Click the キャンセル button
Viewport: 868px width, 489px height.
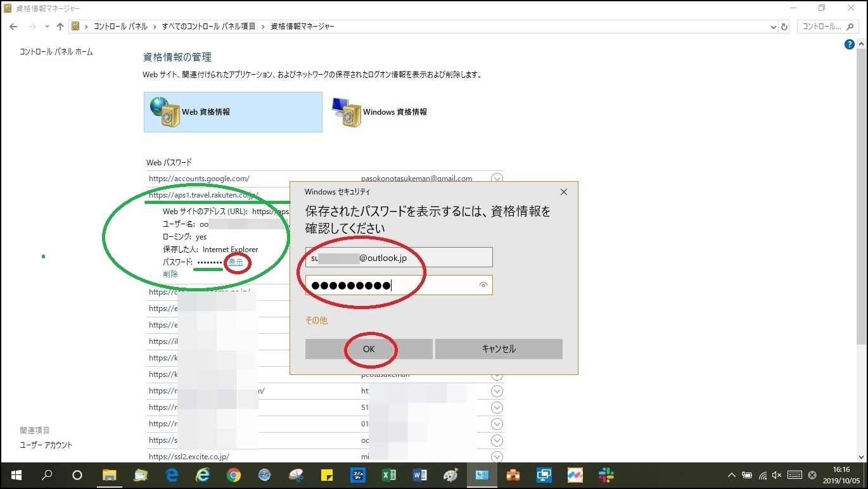(x=499, y=349)
